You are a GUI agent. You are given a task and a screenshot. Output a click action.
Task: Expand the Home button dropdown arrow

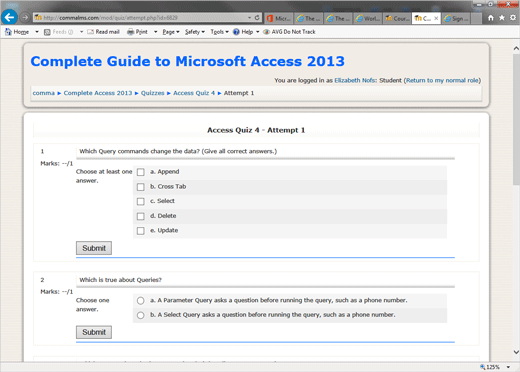[x=37, y=32]
